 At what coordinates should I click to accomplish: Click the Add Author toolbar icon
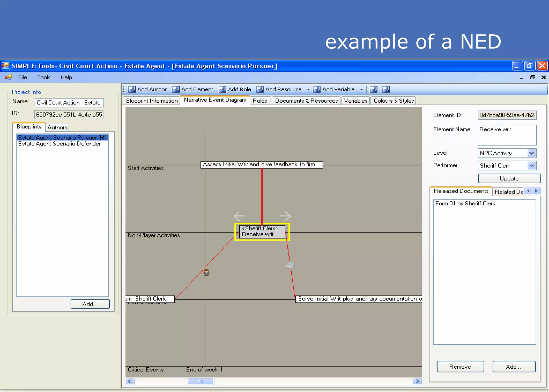pos(132,89)
